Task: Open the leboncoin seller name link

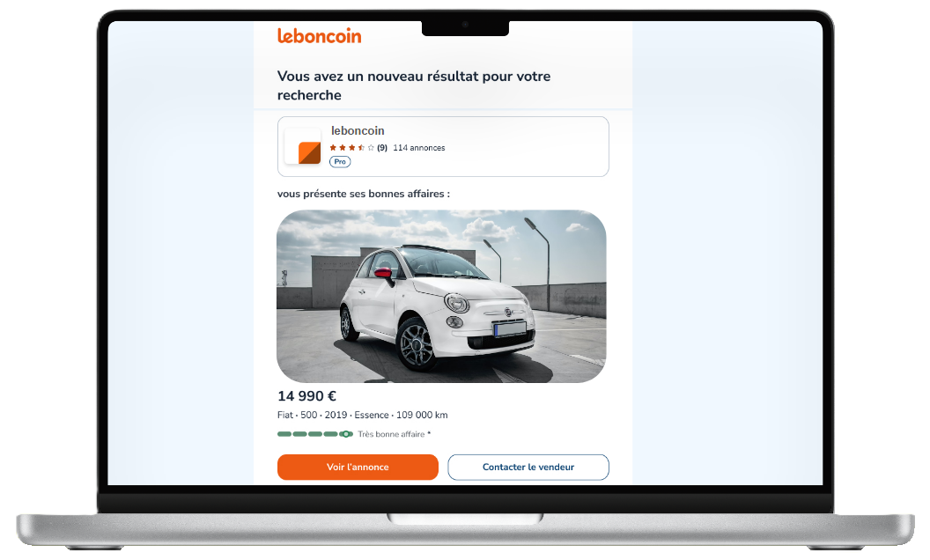Action: click(358, 130)
